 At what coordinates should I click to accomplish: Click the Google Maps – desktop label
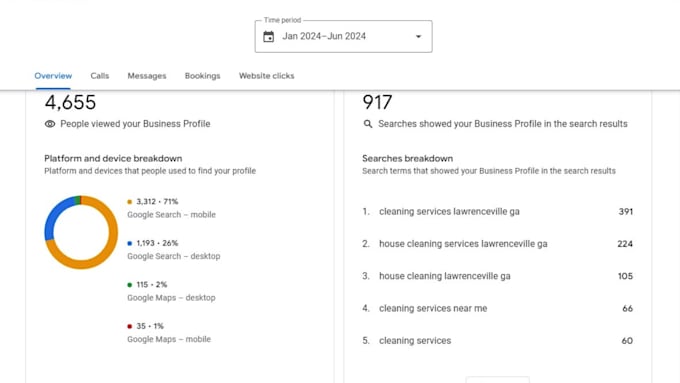[171, 298]
